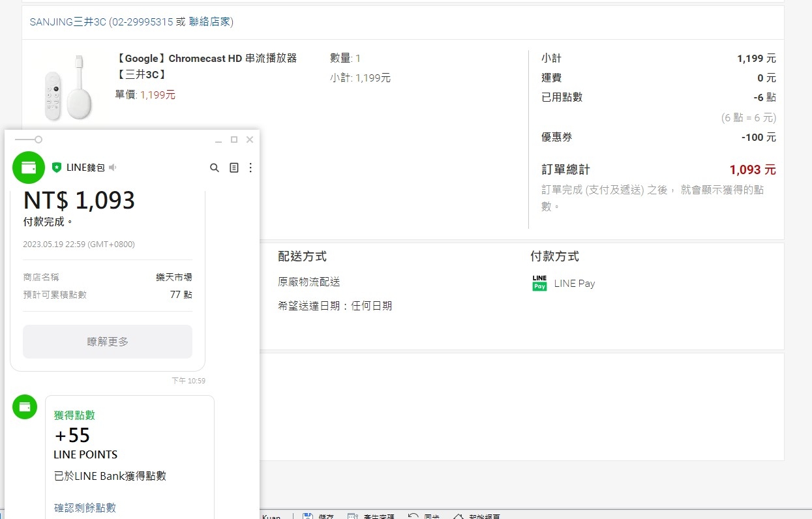
Task: Click the LINE錢包 chat title
Action: pyautogui.click(x=85, y=168)
